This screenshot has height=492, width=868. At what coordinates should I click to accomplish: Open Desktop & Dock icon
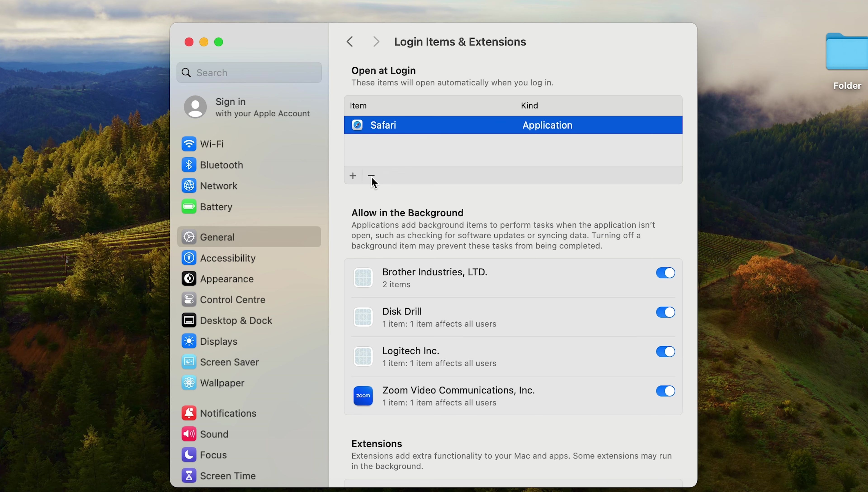click(189, 320)
